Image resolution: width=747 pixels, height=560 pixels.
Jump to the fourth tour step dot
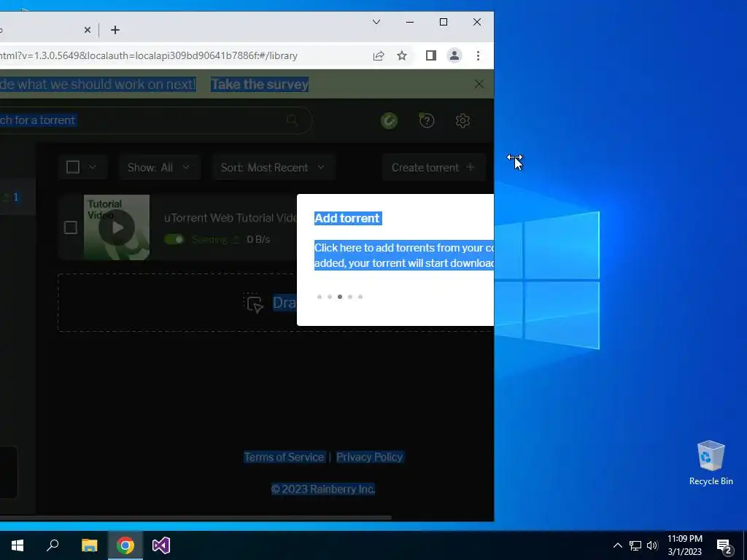click(x=350, y=297)
